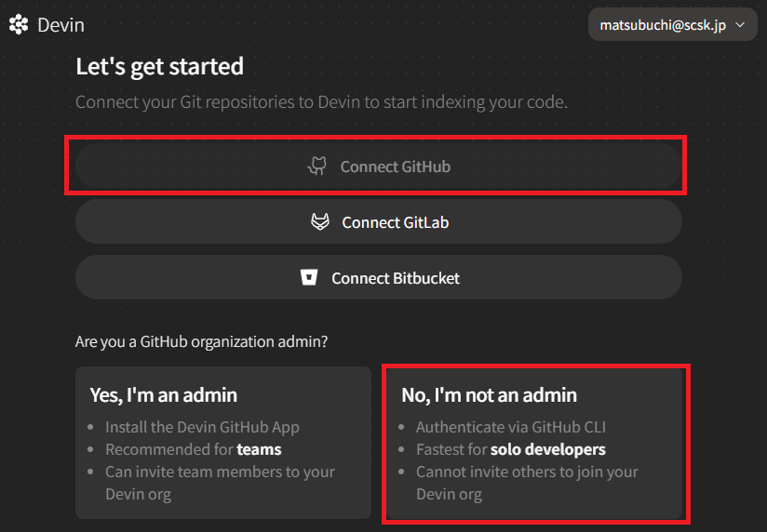Screen dimensions: 767x532
Task: Click "Install the Devin GitHub App" bullet
Action: point(202,427)
